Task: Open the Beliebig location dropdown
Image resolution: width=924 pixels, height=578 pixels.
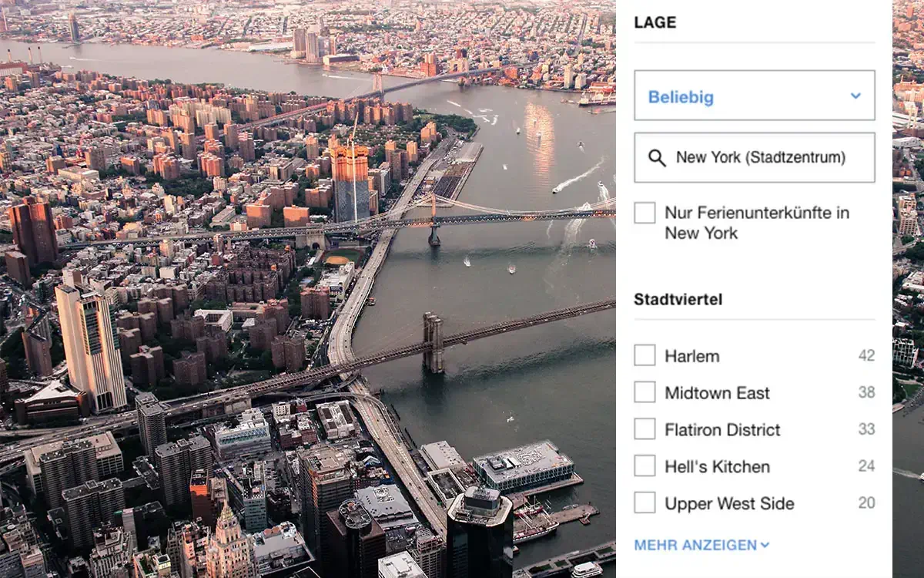Action: click(755, 96)
